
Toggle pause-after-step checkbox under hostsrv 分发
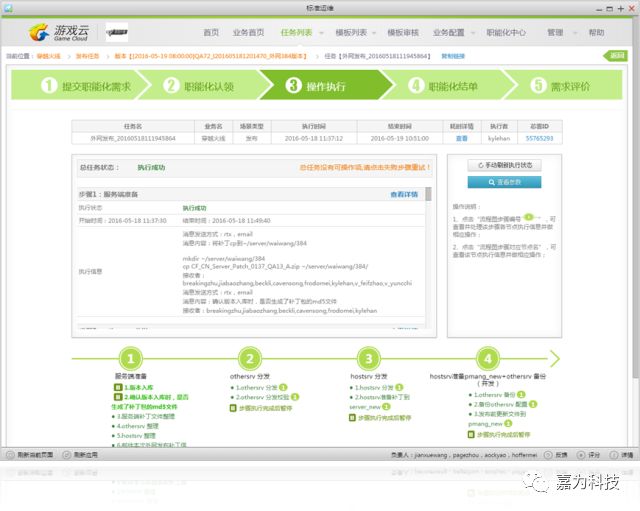click(x=352, y=418)
